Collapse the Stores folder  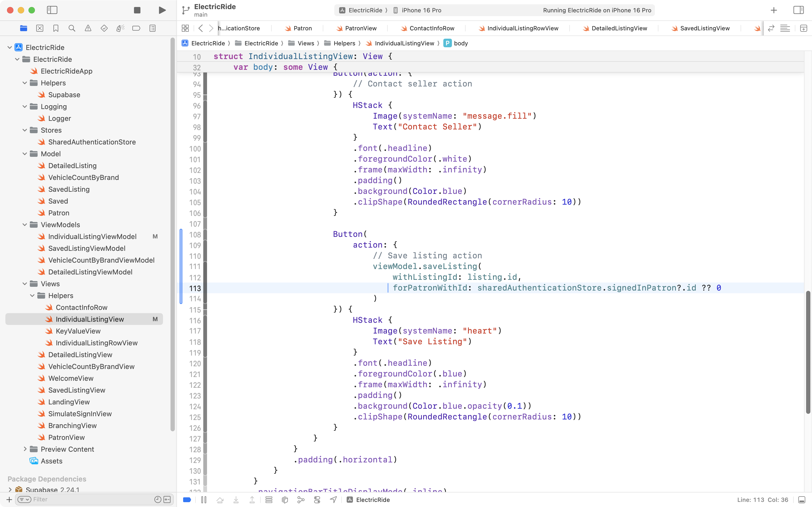pos(25,130)
